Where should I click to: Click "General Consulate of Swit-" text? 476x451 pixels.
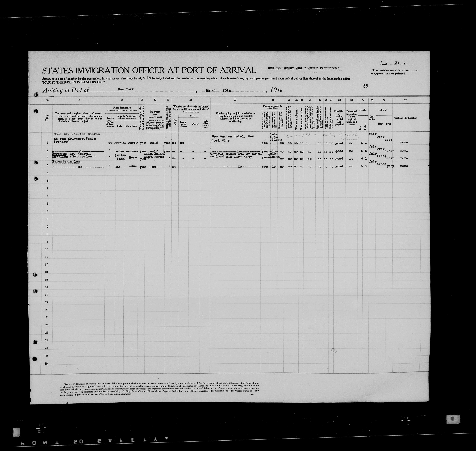[x=236, y=154]
